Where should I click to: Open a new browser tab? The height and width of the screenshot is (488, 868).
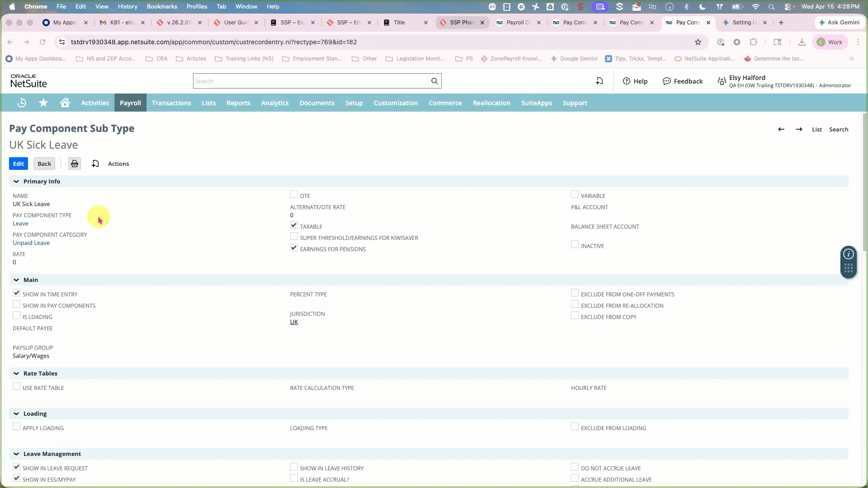781,23
